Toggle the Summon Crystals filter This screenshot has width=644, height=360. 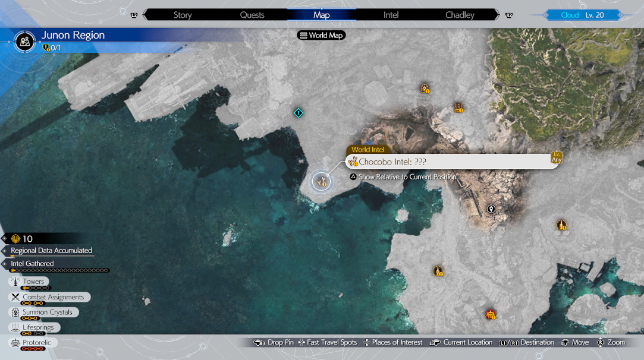coord(43,312)
